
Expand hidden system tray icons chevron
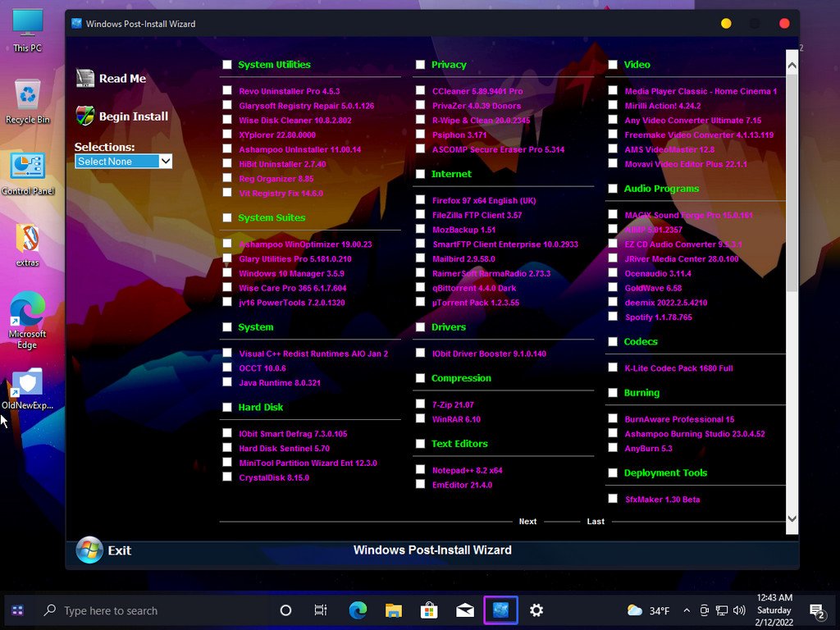[x=687, y=610]
